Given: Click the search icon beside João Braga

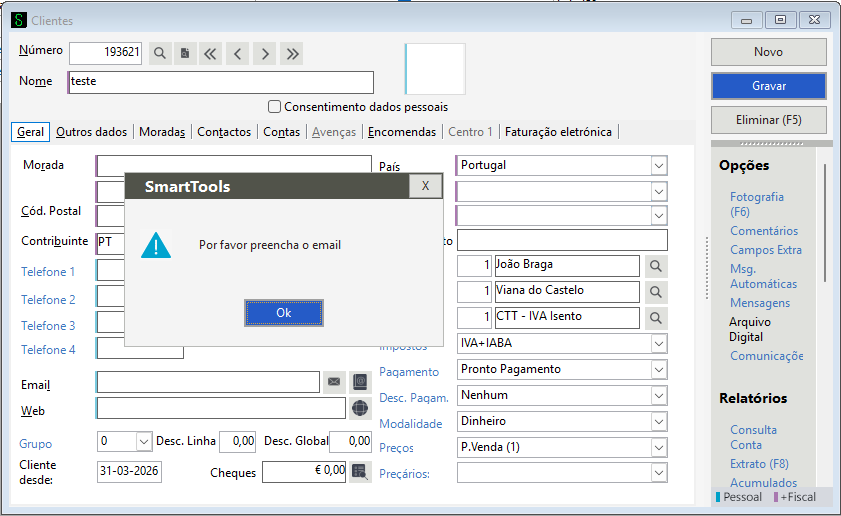Looking at the screenshot, I should point(655,266).
